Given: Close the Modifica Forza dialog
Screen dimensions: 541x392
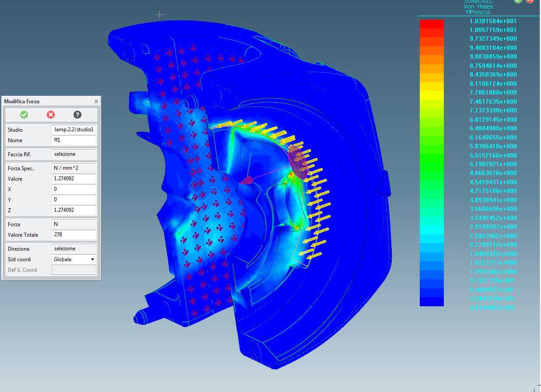Looking at the screenshot, I should (x=96, y=101).
